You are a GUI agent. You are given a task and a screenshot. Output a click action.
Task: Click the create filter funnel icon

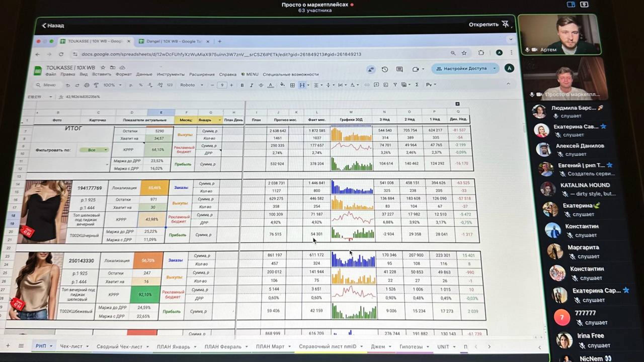click(x=395, y=85)
